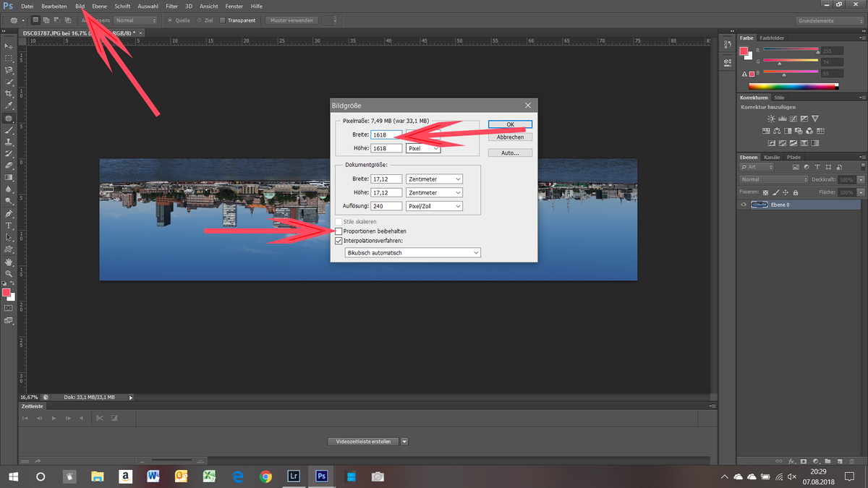Open the Bikubisch automatisch interpolation dropdown

pyautogui.click(x=412, y=252)
